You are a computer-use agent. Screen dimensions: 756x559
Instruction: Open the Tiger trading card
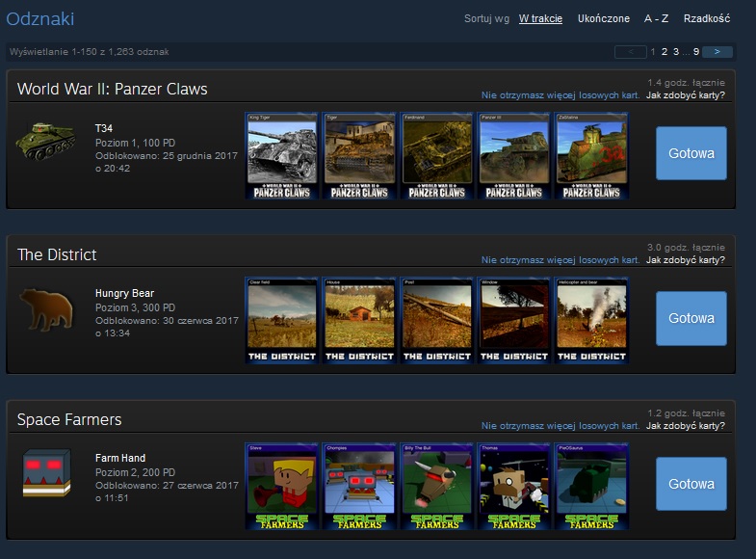[359, 156]
